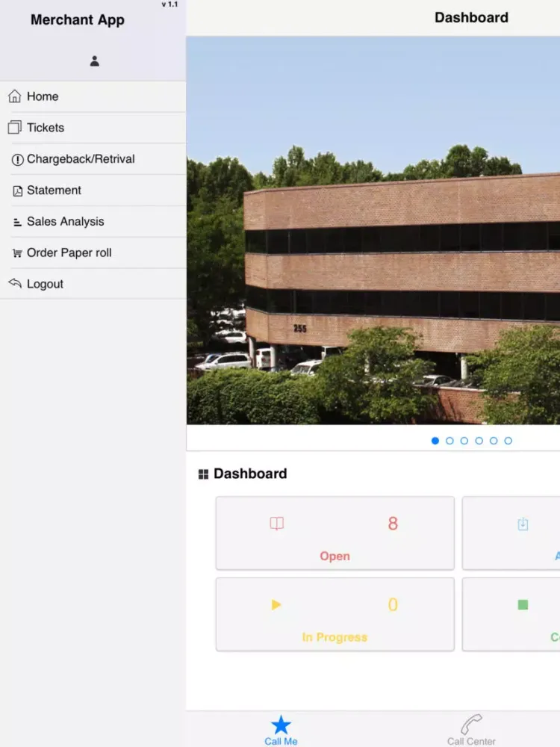Click the red count 8 on Open card
560x747 pixels.
point(393,524)
